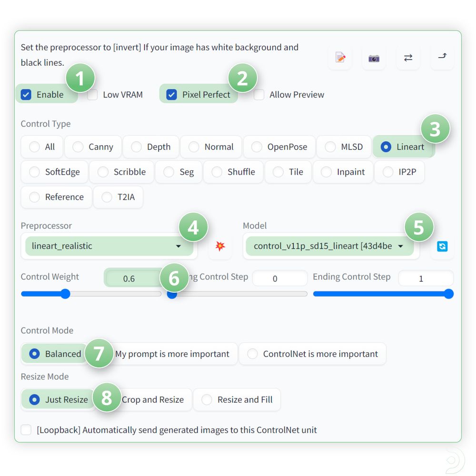This screenshot has width=476, height=476.
Task: Refresh the ControlNet model list
Action: (442, 246)
